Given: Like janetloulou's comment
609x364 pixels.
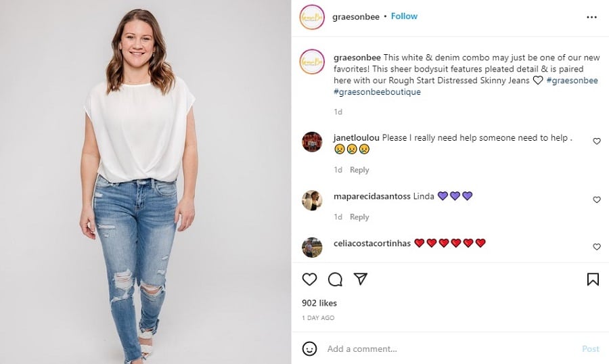Looking at the screenshot, I should [597, 141].
